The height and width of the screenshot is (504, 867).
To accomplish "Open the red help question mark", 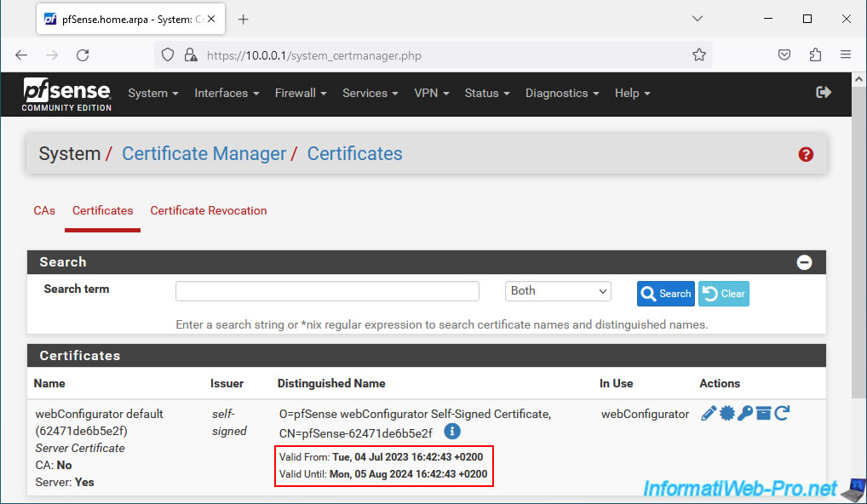I will 806,155.
